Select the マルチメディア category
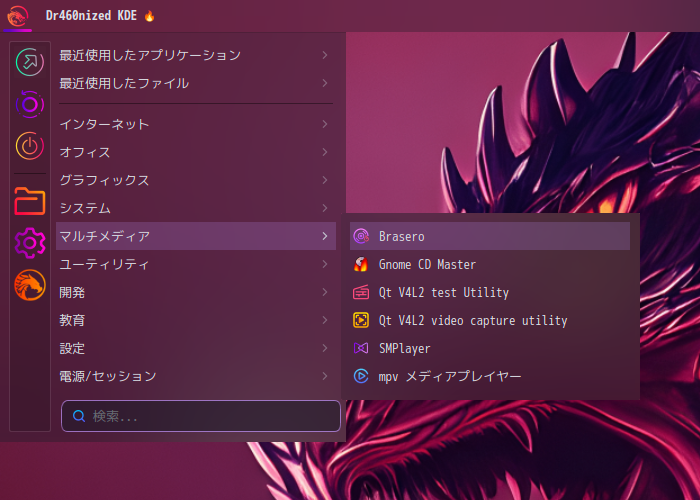Image resolution: width=700 pixels, height=500 pixels. coord(196,236)
